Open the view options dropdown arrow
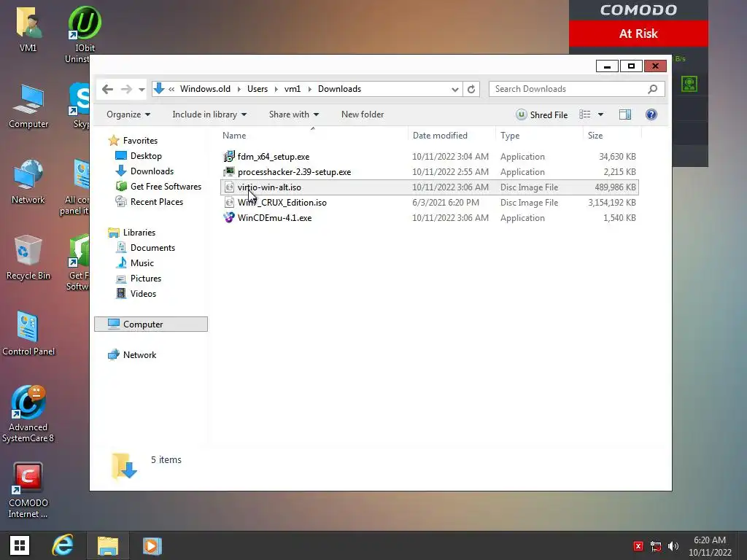This screenshot has height=560, width=747. click(601, 114)
